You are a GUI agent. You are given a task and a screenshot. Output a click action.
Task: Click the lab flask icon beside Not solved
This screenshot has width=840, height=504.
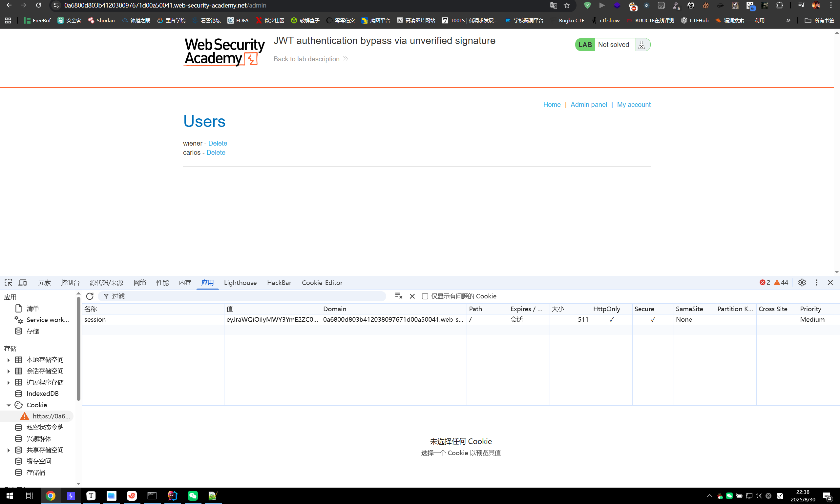(641, 45)
